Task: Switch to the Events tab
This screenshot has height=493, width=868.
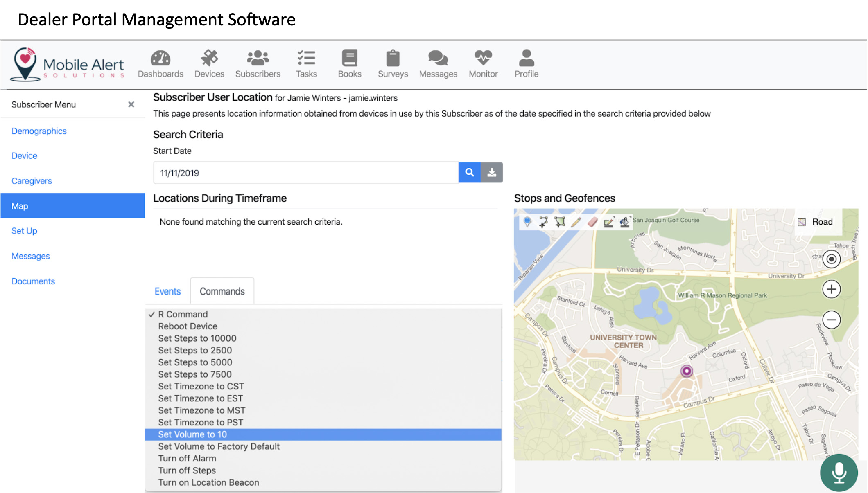Action: [167, 291]
